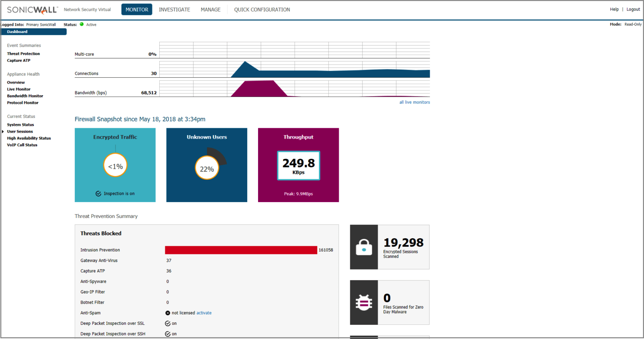Click the green Active status indicator
Screen dimensions: 644x339
coord(82,24)
